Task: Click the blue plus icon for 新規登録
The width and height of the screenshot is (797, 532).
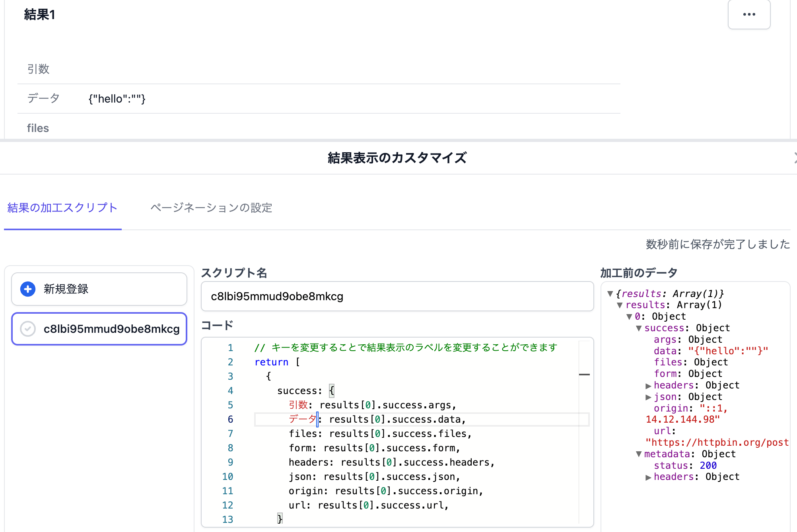Action: (x=28, y=289)
